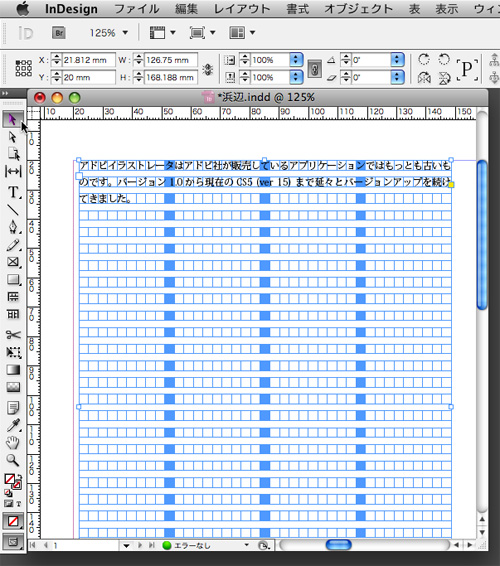Click the horizontal scrollbar thumb
The height and width of the screenshot is (566, 500).
[x=338, y=545]
